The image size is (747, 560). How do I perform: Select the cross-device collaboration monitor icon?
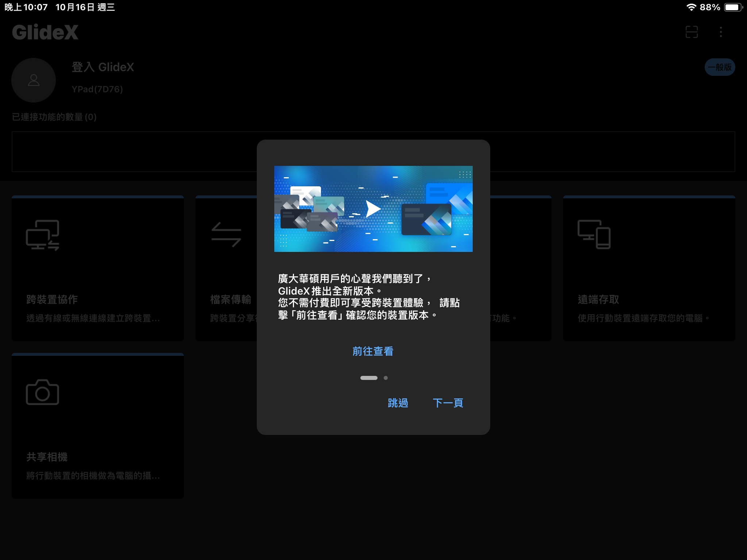click(43, 235)
